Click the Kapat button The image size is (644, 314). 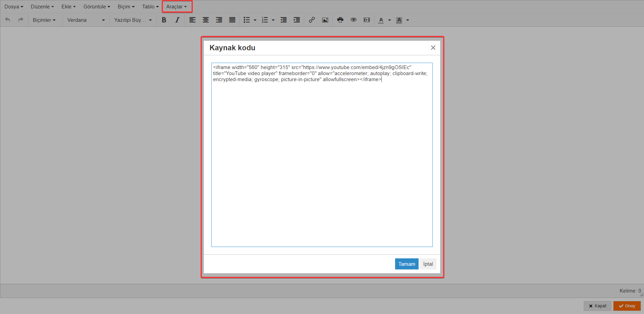pyautogui.click(x=597, y=306)
